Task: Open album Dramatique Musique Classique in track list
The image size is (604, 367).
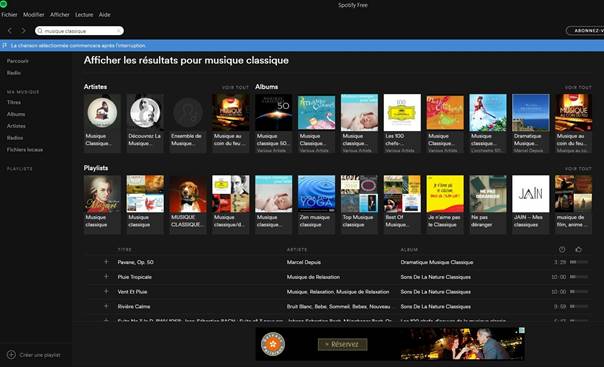Action: pyautogui.click(x=437, y=262)
